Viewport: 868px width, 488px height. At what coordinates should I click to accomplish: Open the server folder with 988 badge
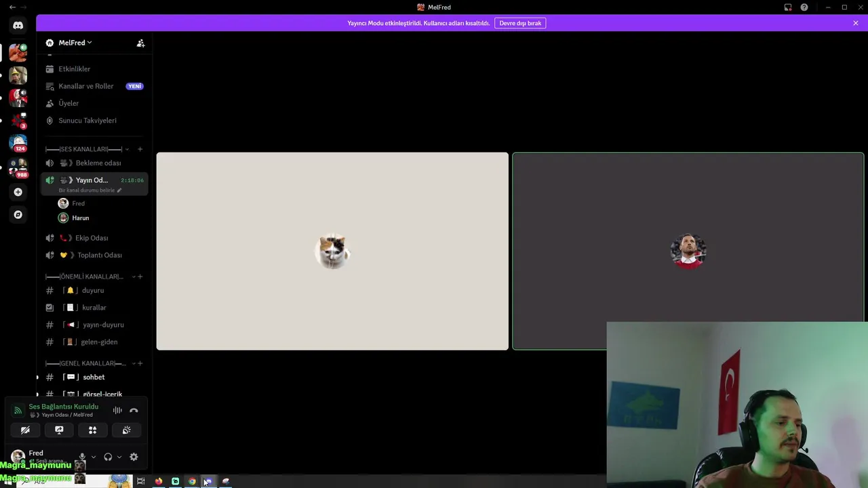[18, 167]
